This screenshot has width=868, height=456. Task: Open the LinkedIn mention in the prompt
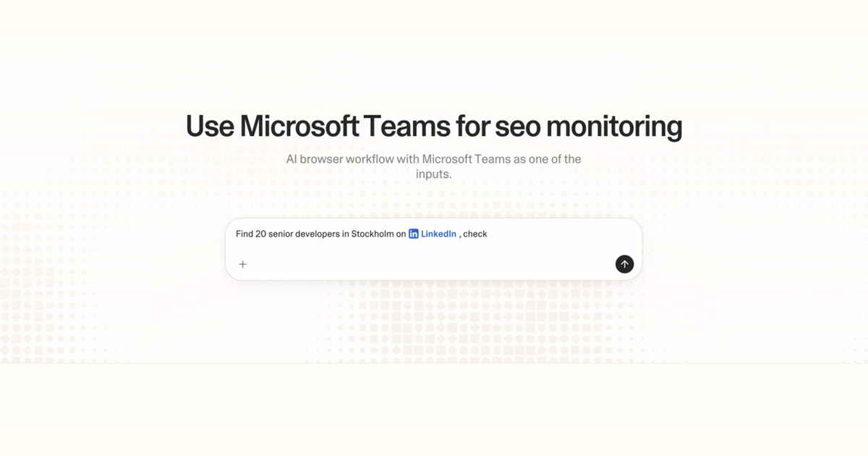(433, 234)
